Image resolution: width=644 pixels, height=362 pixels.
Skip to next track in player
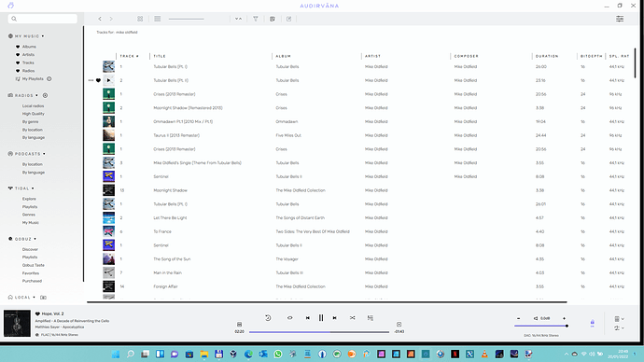click(335, 318)
